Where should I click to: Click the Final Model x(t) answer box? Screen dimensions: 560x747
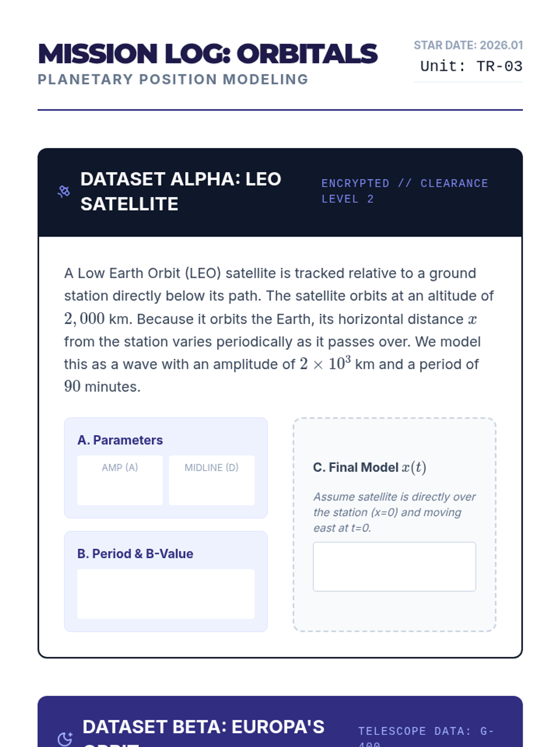click(x=394, y=566)
